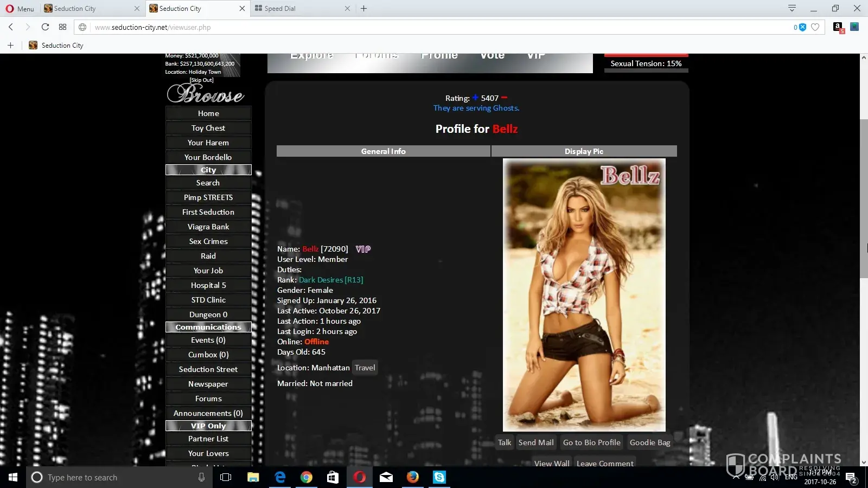The width and height of the screenshot is (868, 488).
Task: Click the red minus rating icon
Action: (x=504, y=98)
